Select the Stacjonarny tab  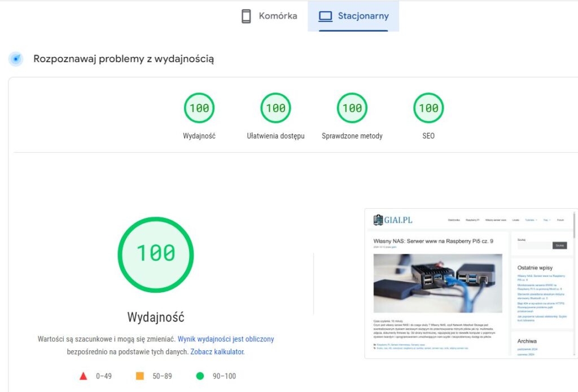353,16
